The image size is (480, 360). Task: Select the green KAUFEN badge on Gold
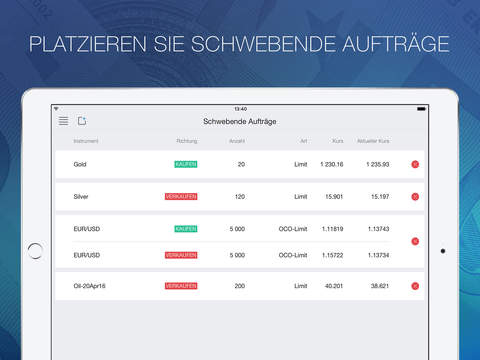point(186,164)
